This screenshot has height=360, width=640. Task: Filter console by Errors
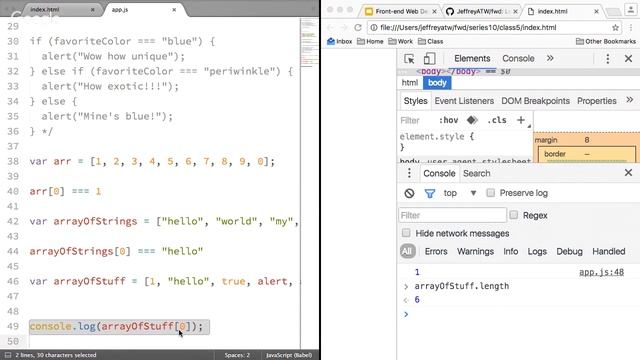436,251
